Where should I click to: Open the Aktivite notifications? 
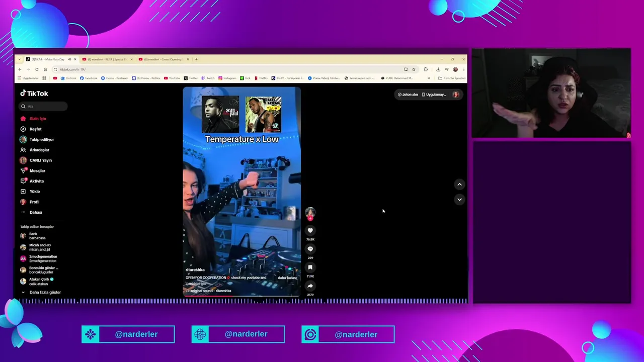[x=32, y=181]
